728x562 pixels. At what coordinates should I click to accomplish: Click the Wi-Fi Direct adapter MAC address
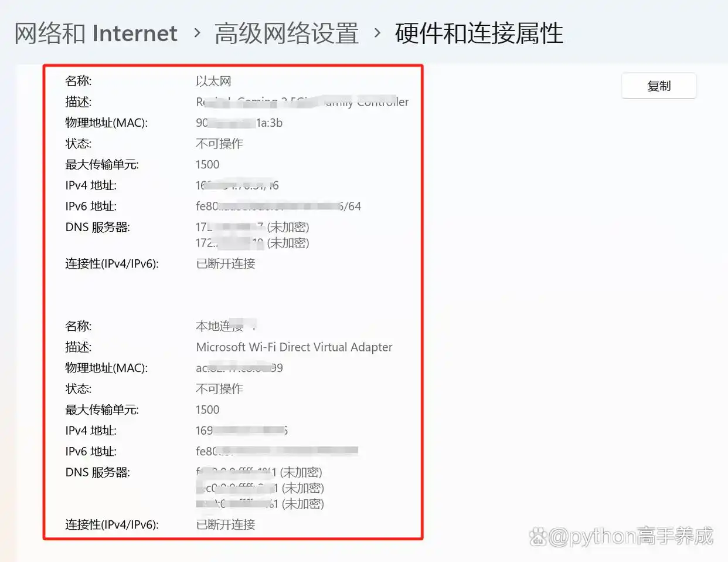click(x=240, y=368)
